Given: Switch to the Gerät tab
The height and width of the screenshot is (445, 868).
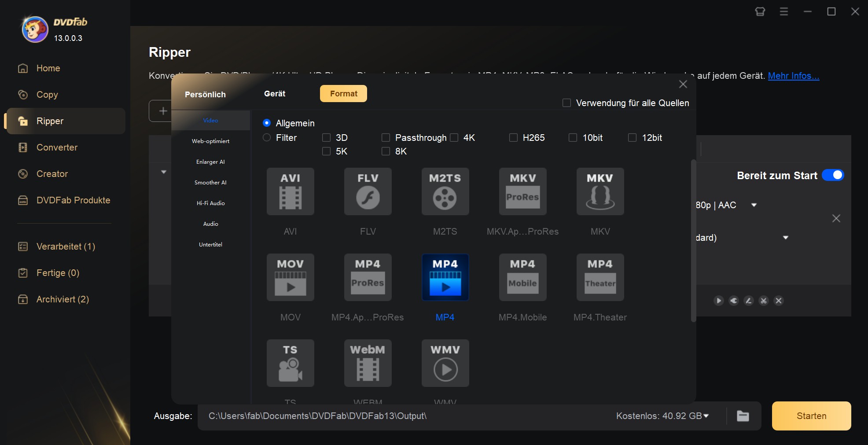Looking at the screenshot, I should [275, 94].
